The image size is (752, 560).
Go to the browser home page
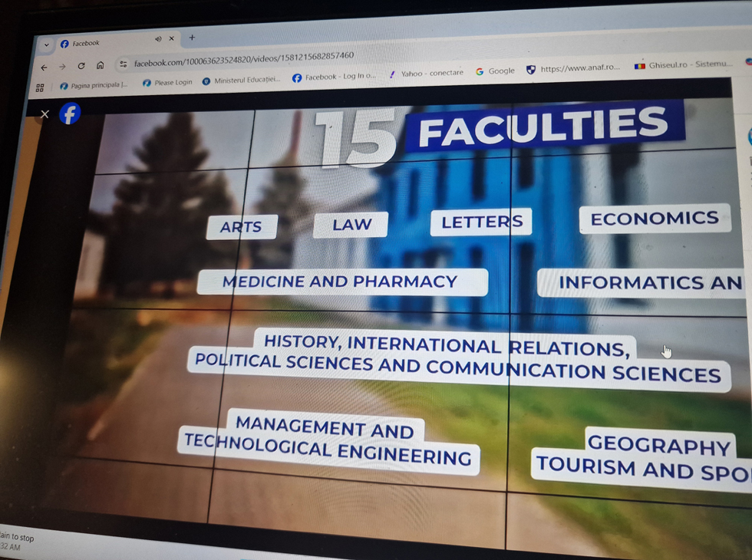101,65
